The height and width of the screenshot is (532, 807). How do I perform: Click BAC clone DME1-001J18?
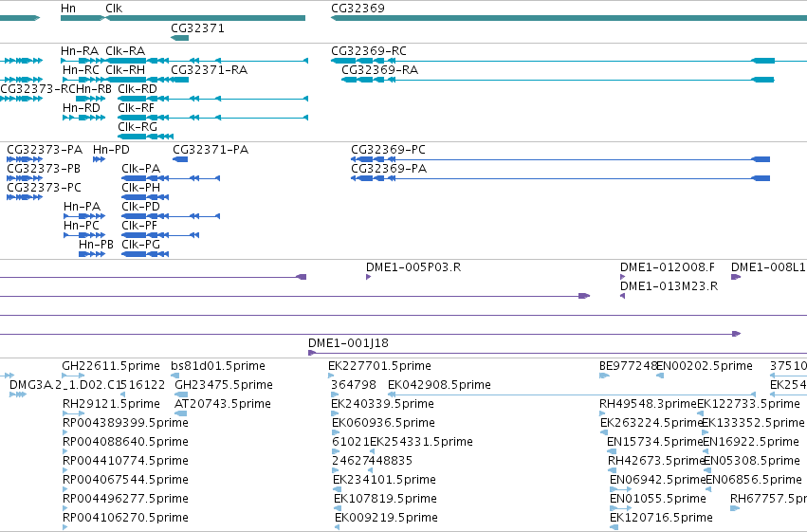(x=348, y=343)
